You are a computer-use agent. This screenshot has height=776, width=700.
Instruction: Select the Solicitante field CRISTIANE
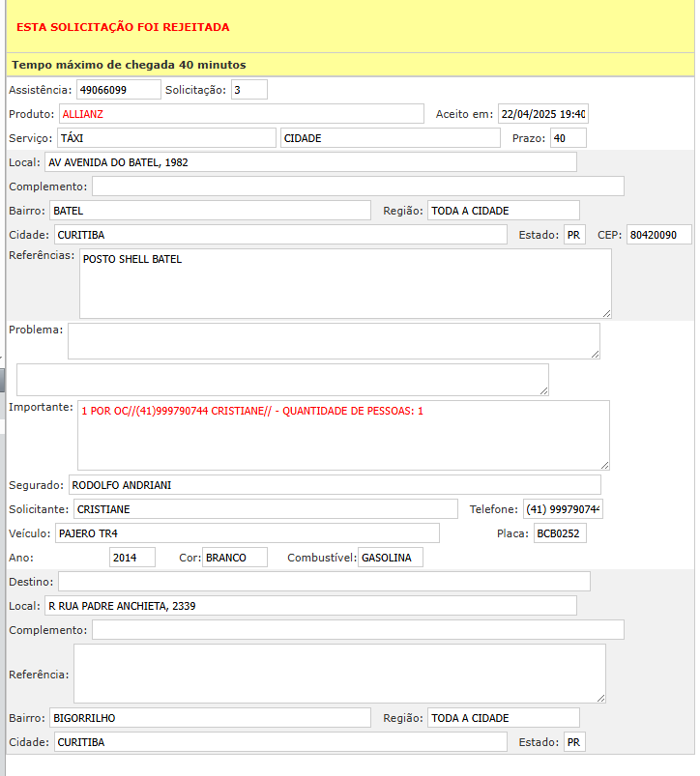(x=264, y=509)
